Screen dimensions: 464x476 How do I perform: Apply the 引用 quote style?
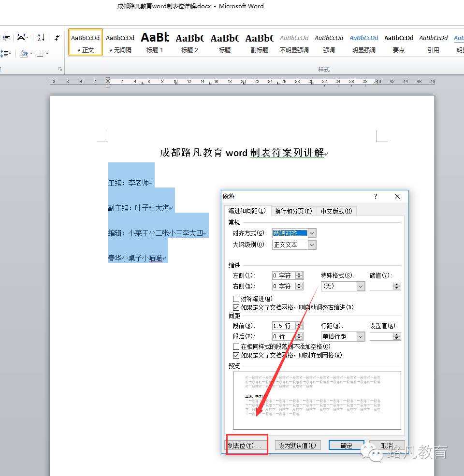coord(434,43)
